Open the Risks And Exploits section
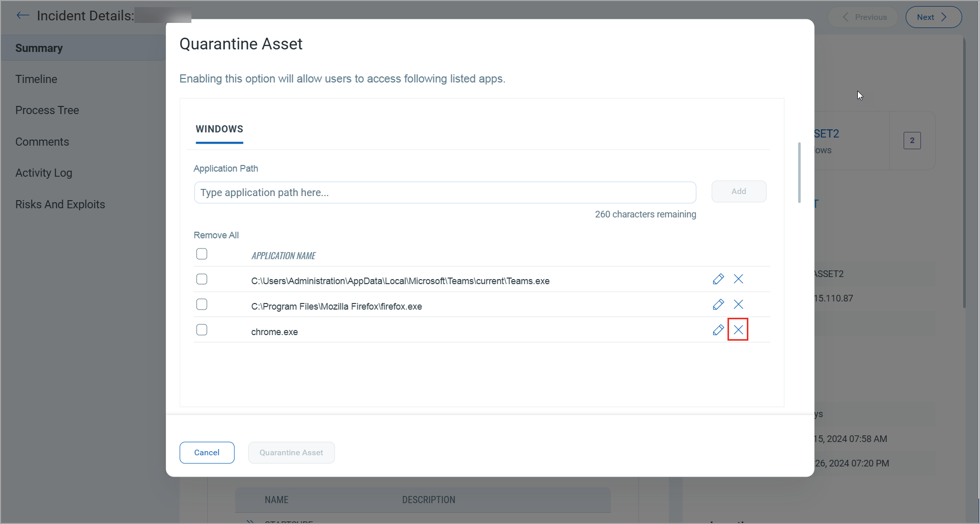Image resolution: width=980 pixels, height=524 pixels. click(60, 204)
